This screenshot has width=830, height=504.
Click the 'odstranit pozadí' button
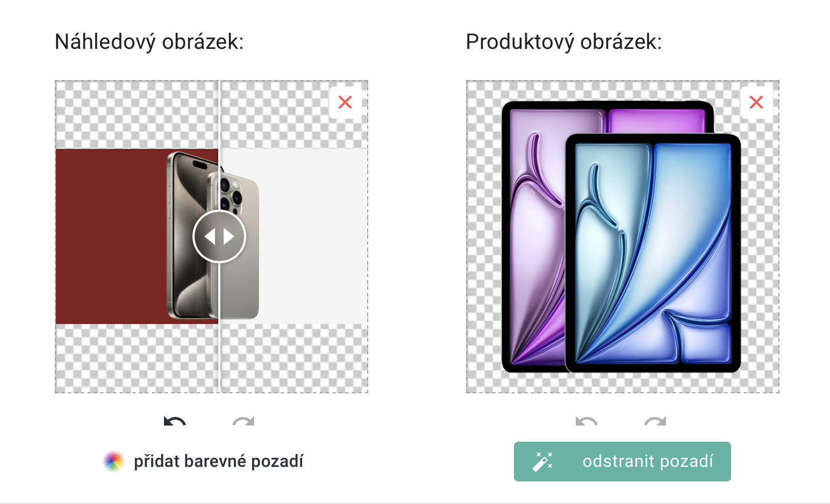(622, 461)
